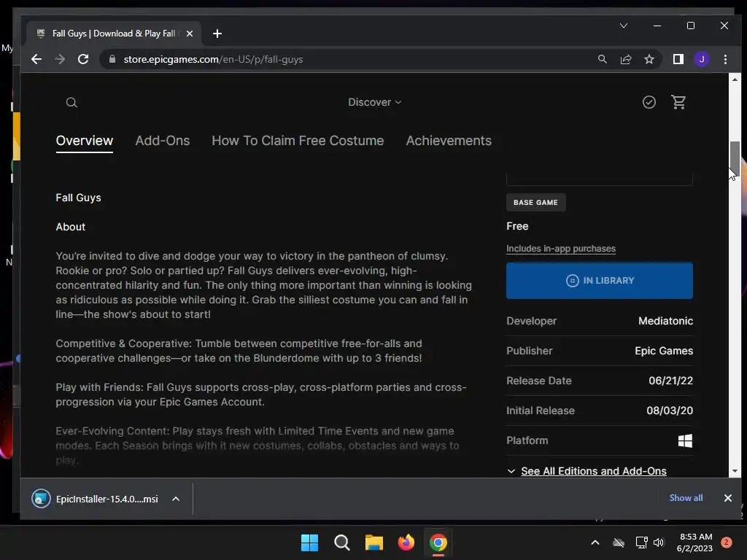747x560 pixels.
Task: Show hidden system tray icons
Action: pos(595,542)
